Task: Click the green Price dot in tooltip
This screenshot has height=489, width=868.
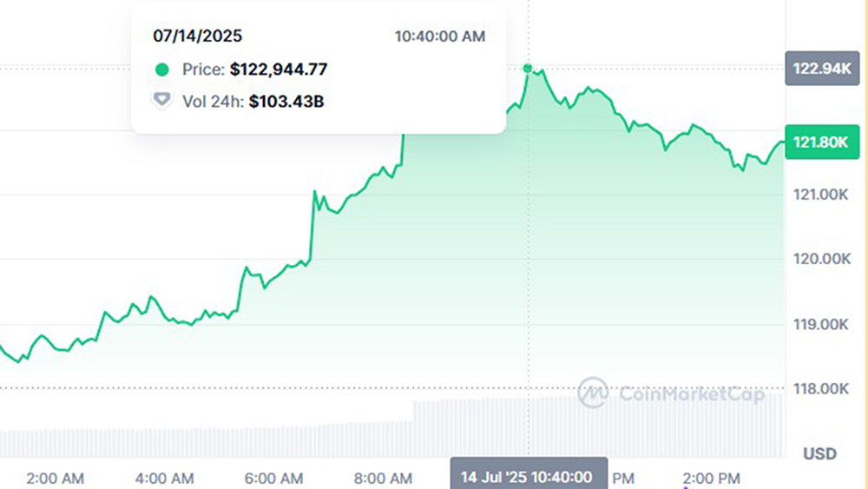Action: [x=161, y=69]
